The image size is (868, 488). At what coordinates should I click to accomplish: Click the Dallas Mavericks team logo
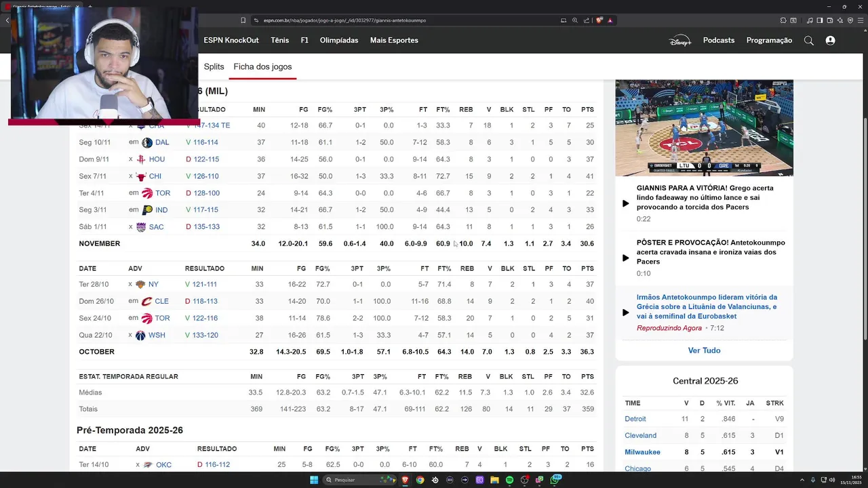coord(147,142)
